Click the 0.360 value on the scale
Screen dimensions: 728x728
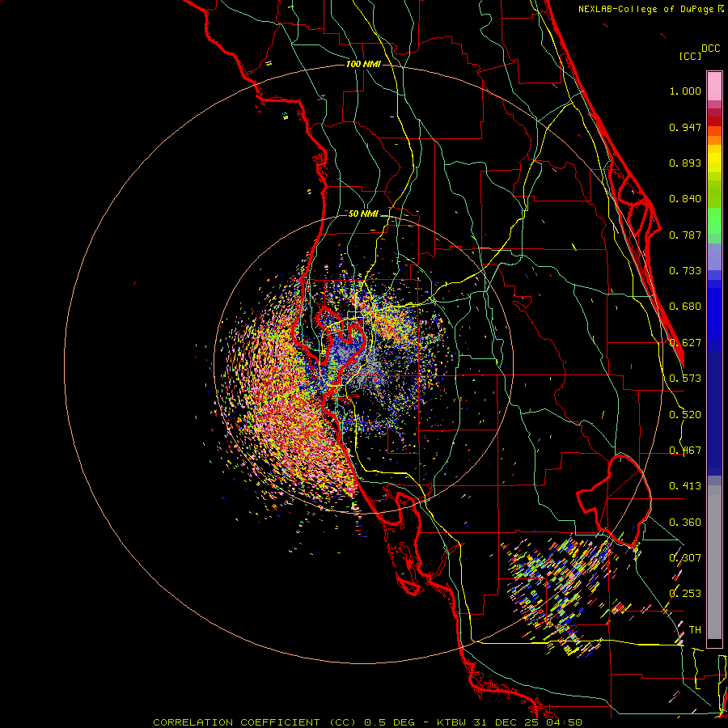685,523
